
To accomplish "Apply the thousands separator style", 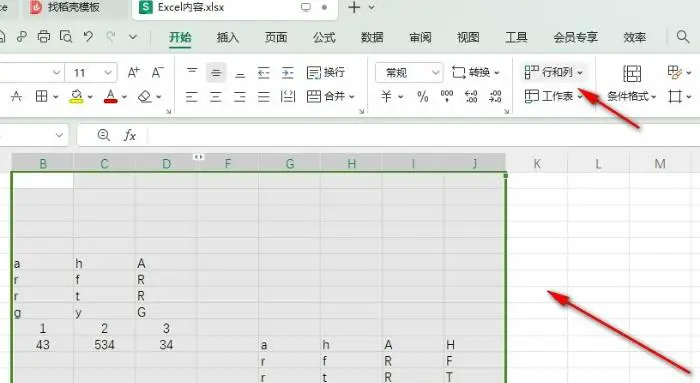I will (x=447, y=96).
